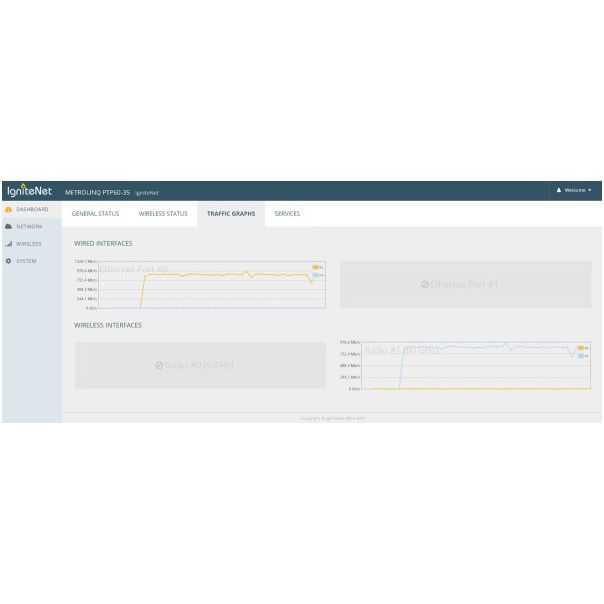
Task: Click the Dashboard gauge icon in sidebar
Action: coord(9,209)
